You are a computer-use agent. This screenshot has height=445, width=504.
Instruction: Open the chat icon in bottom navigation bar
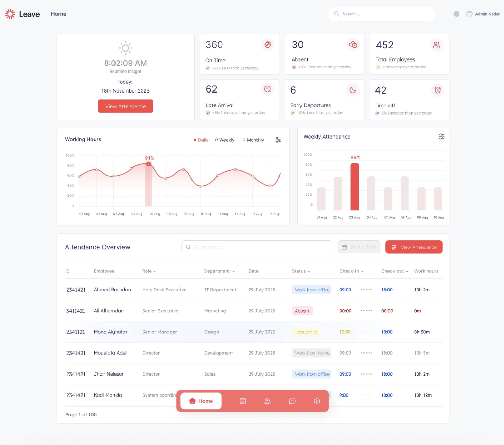click(292, 401)
